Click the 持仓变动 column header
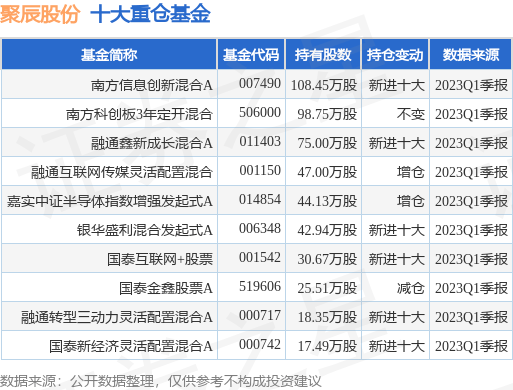Image resolution: width=513 pixels, height=390 pixels. pos(395,55)
